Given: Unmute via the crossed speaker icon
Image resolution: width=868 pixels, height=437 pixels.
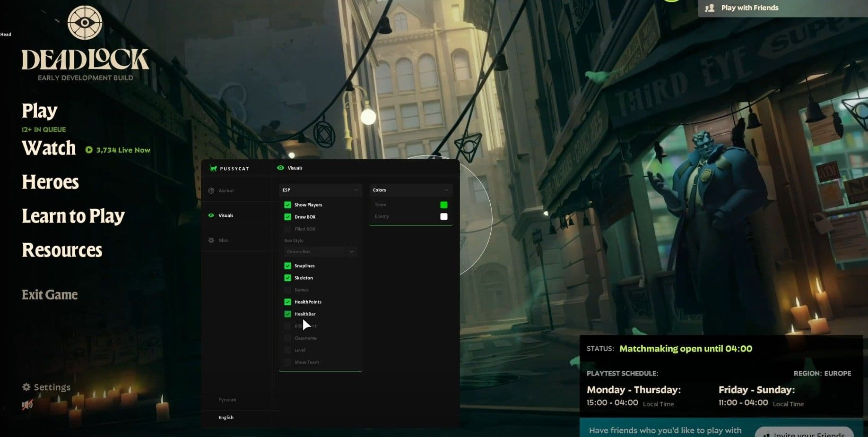Looking at the screenshot, I should (27, 405).
